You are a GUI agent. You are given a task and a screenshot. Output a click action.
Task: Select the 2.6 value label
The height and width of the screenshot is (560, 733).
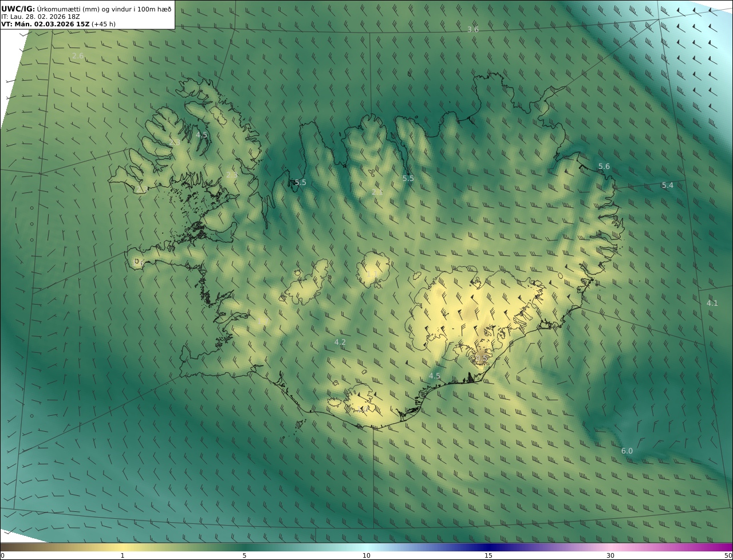click(78, 56)
